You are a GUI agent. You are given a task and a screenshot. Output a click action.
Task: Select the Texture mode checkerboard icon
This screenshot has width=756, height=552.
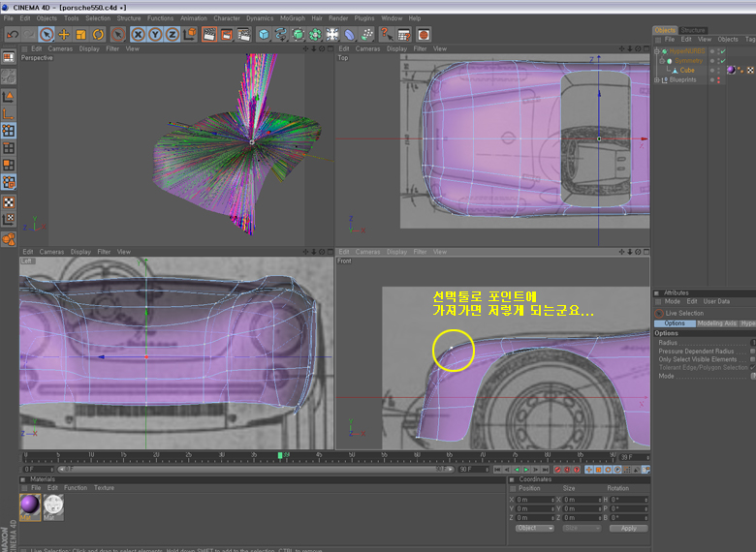[9, 202]
